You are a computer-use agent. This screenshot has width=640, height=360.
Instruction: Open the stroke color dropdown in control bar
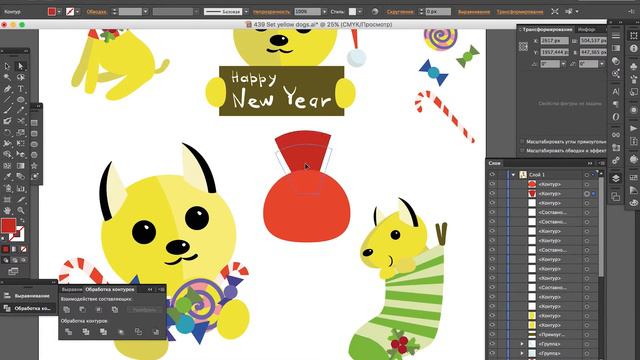[78, 12]
